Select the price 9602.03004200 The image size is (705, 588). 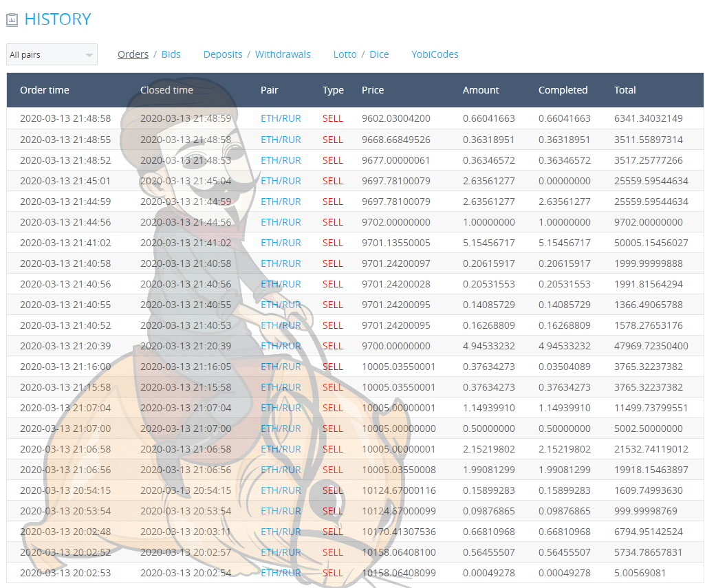pyautogui.click(x=396, y=118)
